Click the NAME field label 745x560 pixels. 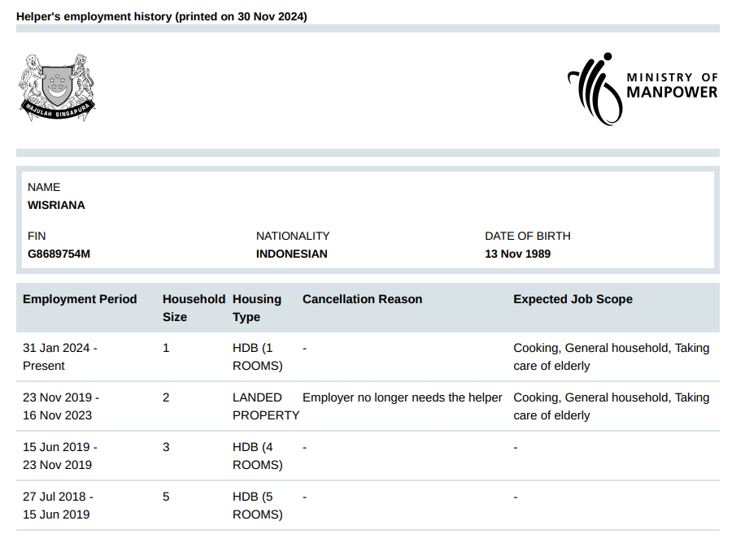44,187
